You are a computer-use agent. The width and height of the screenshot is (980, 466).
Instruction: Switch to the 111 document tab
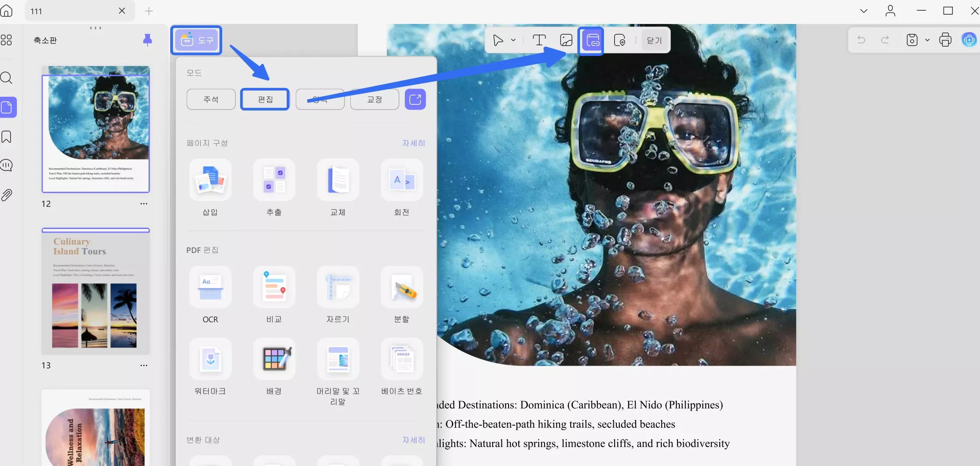click(80, 11)
